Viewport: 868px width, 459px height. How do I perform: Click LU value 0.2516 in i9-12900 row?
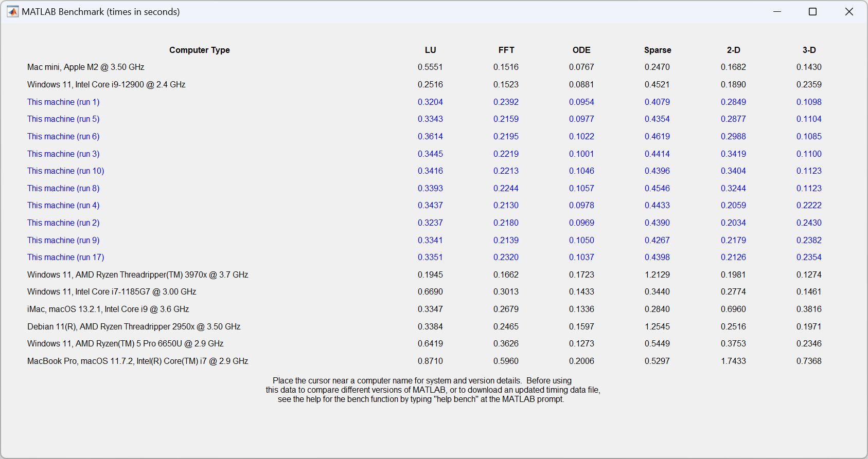(x=430, y=84)
